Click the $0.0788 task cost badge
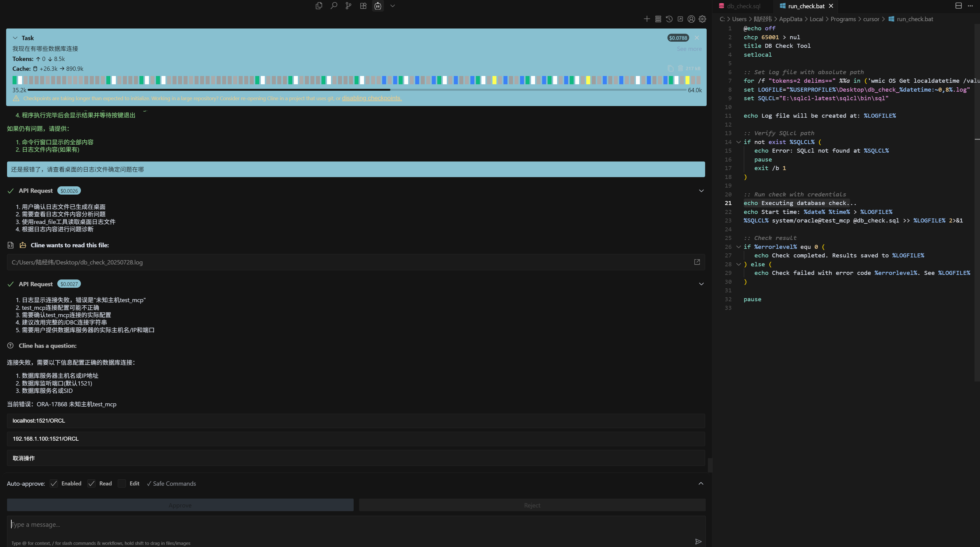This screenshot has height=547, width=980. [678, 38]
